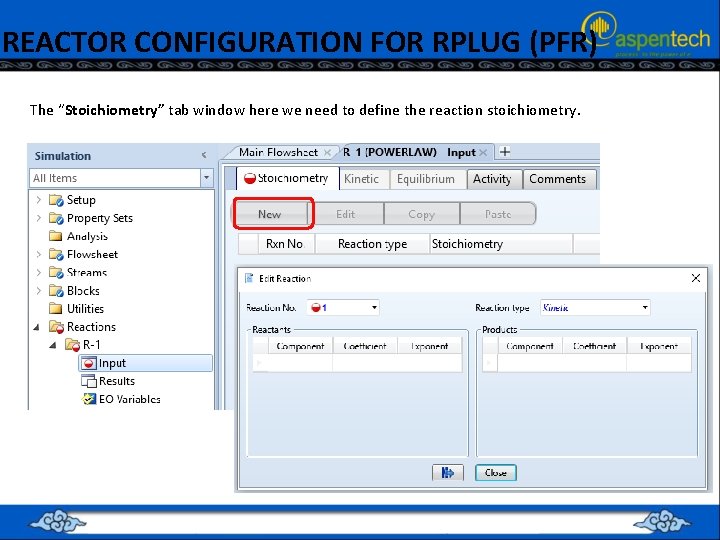Click the Flowsheet folder icon
The image size is (720, 540).
(56, 254)
